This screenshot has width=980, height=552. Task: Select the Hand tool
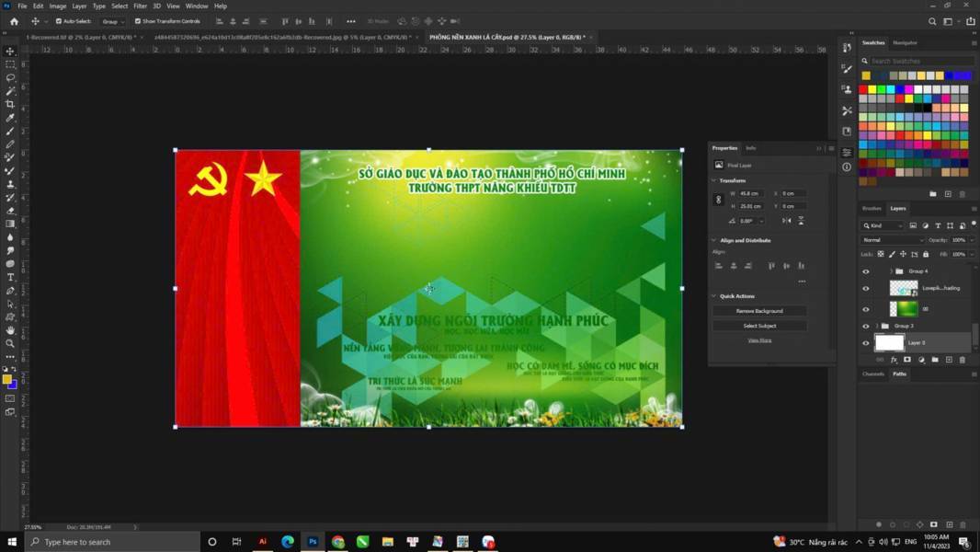pyautogui.click(x=10, y=330)
